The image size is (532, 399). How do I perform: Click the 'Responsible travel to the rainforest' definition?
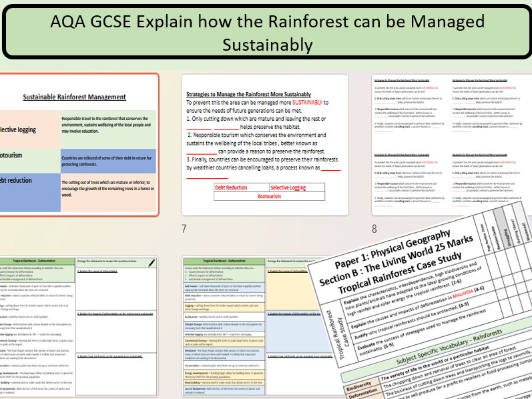click(108, 129)
